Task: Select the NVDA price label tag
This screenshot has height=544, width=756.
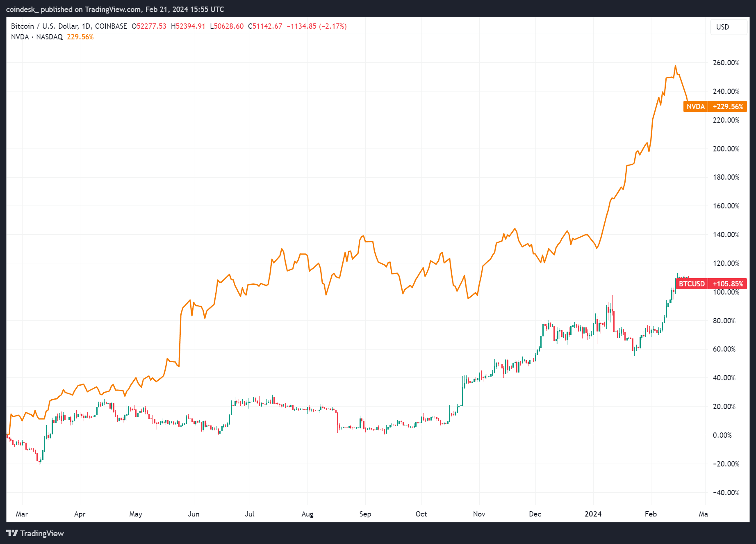Action: 695,107
